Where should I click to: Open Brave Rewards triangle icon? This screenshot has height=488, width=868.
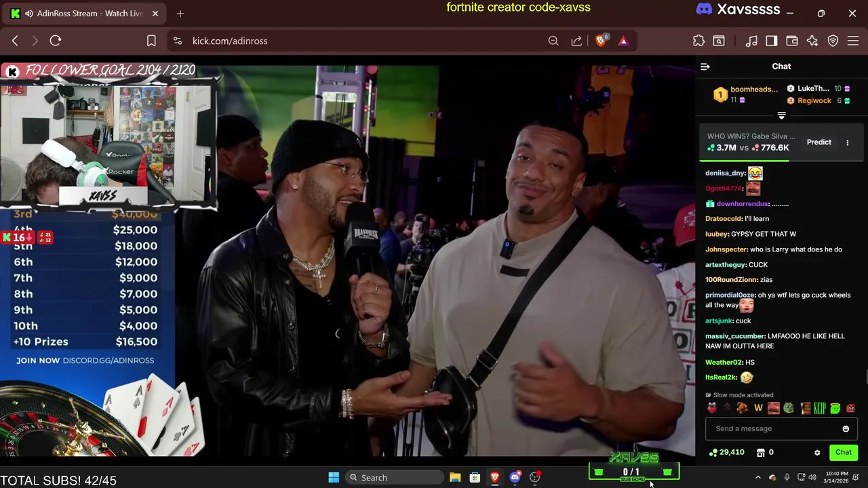pyautogui.click(x=623, y=41)
